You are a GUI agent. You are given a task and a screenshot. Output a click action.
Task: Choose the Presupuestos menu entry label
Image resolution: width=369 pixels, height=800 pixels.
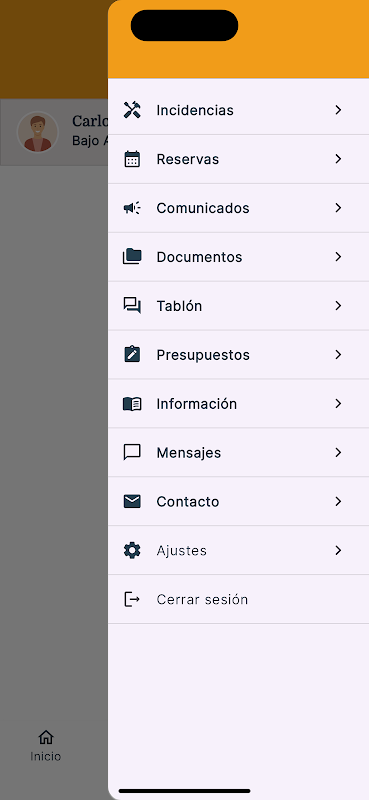[x=203, y=355]
